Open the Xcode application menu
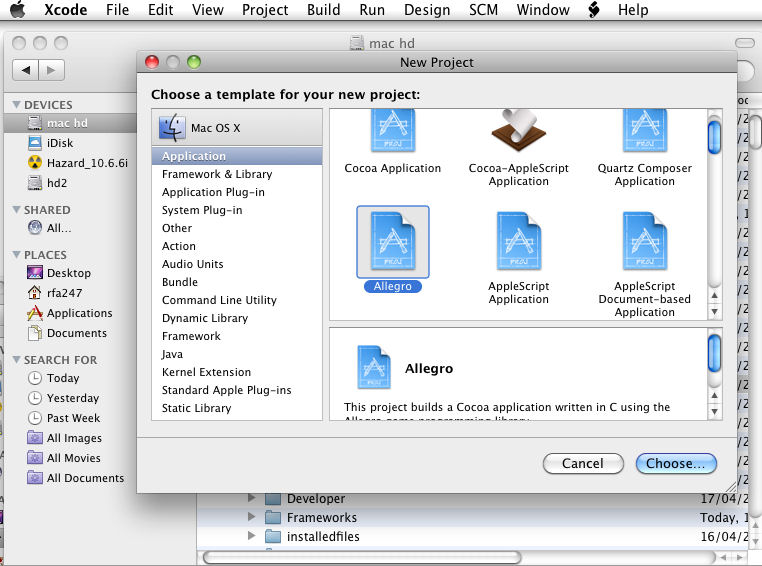 click(66, 9)
